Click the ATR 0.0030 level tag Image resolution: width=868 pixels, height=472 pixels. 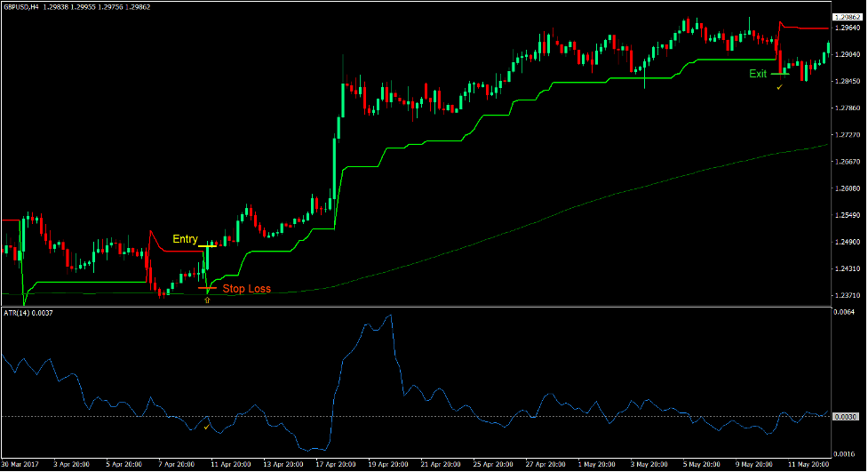(848, 417)
